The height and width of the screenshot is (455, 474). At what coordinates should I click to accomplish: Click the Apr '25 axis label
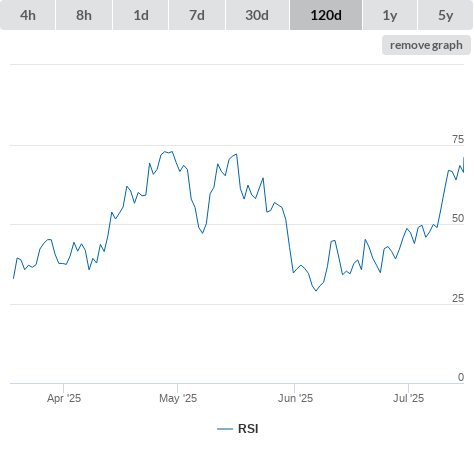[64, 398]
